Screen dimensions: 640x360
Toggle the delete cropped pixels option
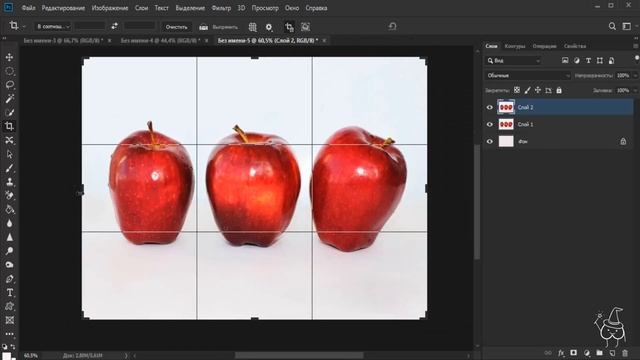pyautogui.click(x=289, y=27)
